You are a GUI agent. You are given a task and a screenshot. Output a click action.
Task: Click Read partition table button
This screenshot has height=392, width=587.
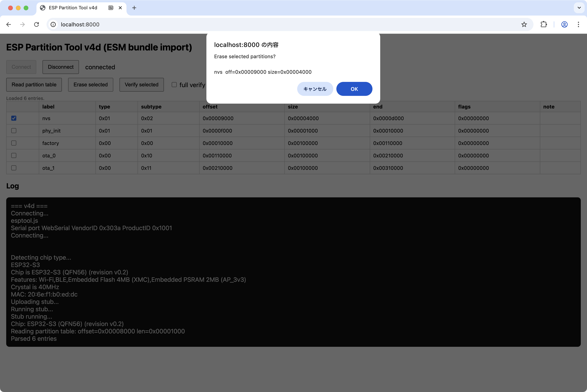[34, 85]
